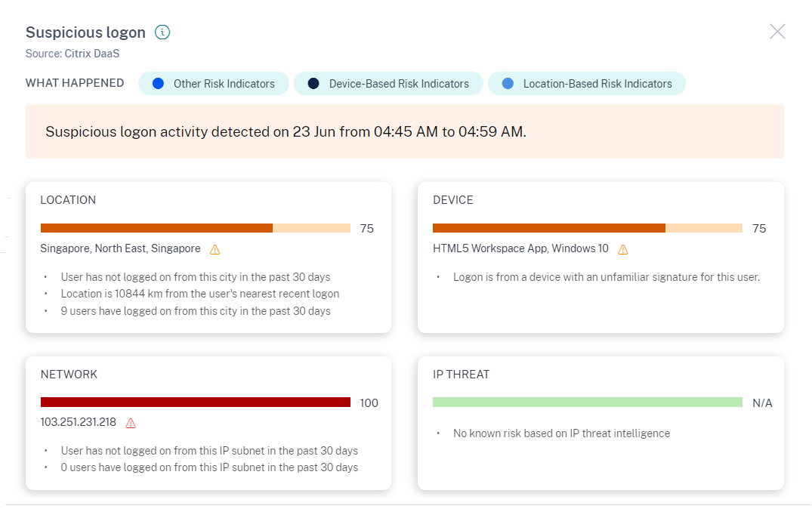This screenshot has height=518, width=812.
Task: Click the dark dot in Device-Based Risk Indicators
Action: pos(313,84)
